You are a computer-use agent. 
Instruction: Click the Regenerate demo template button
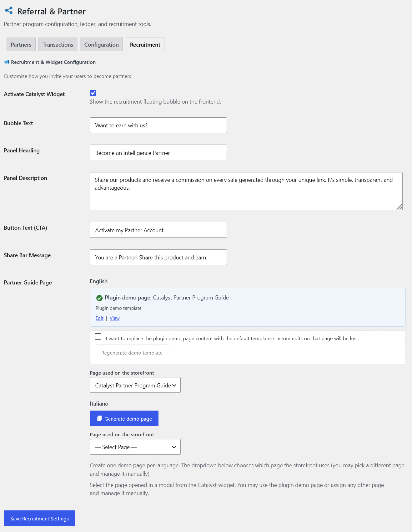pyautogui.click(x=132, y=352)
